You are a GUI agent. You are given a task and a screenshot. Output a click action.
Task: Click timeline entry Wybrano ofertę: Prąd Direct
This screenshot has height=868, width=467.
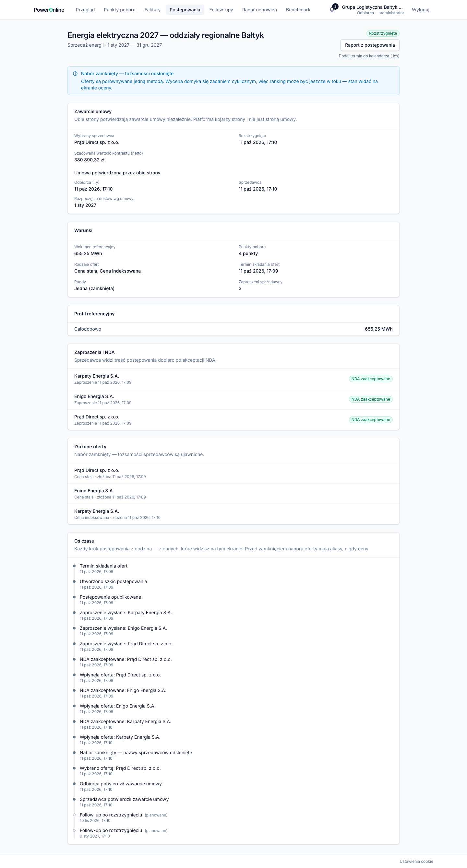pos(120,768)
